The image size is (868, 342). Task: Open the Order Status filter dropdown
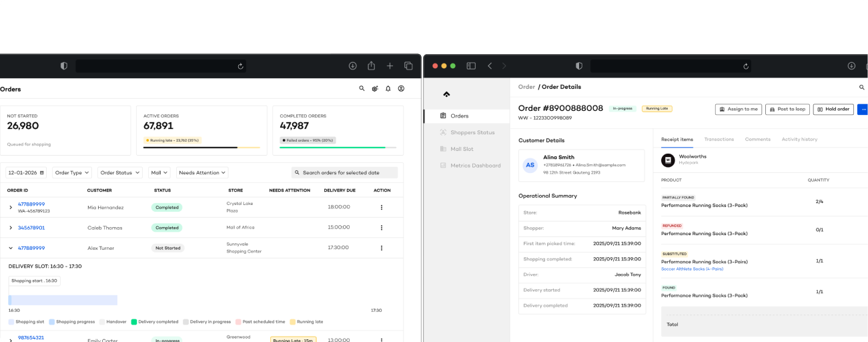pyautogui.click(x=119, y=172)
